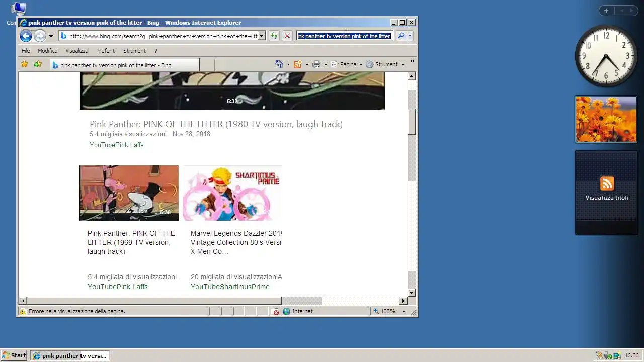Open the recent pages dropdown beside Forward

(x=51, y=36)
